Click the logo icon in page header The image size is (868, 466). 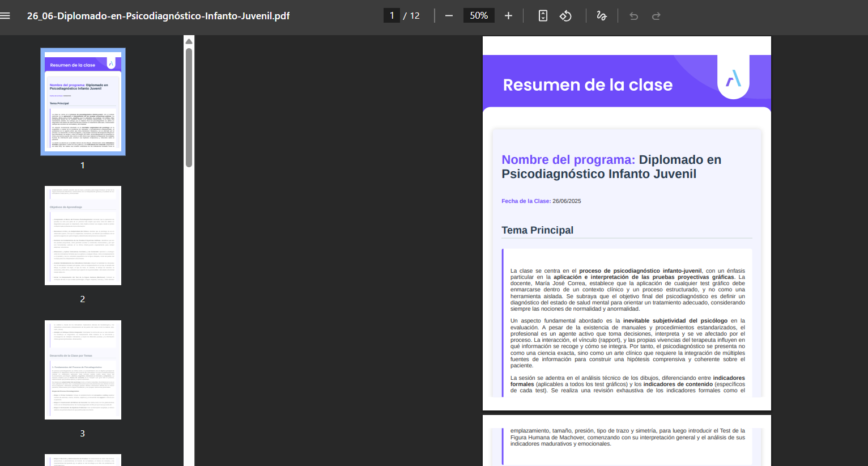pyautogui.click(x=733, y=78)
